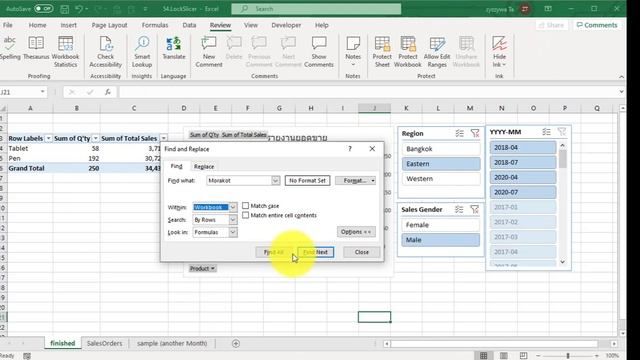Open Sum of Q'ty filter dropdown

[96, 138]
